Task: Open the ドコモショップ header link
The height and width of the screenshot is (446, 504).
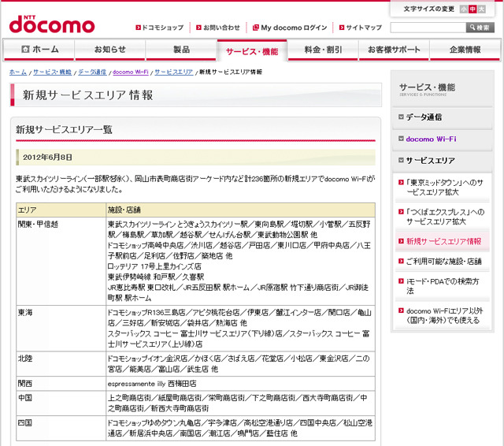Action: (x=163, y=28)
